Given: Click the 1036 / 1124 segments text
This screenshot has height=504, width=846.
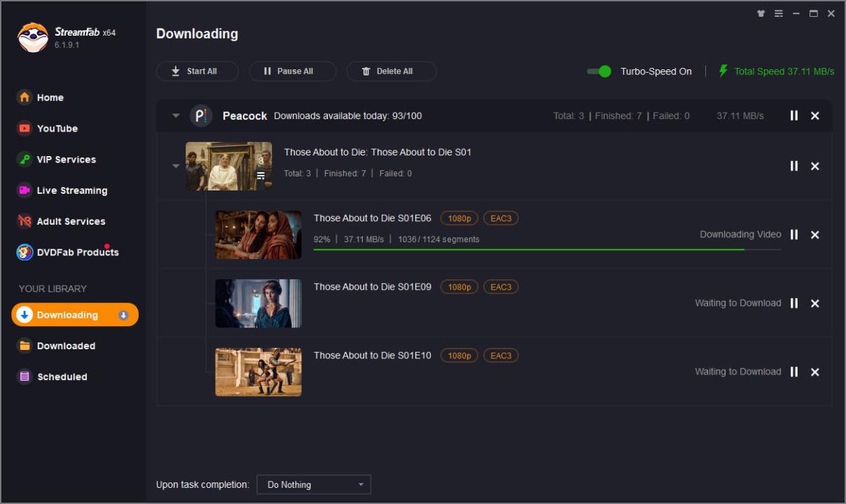Looking at the screenshot, I should pyautogui.click(x=439, y=239).
